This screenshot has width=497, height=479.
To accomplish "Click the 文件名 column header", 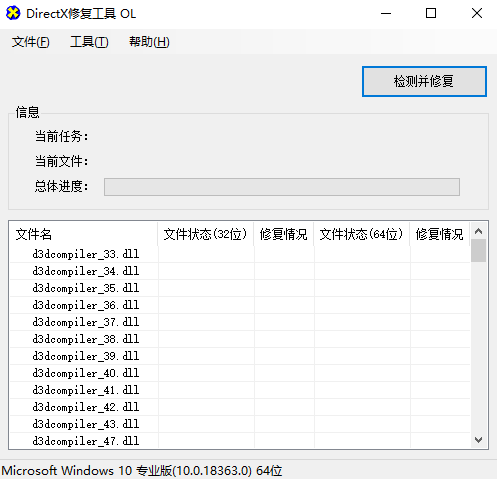I will pyautogui.click(x=83, y=234).
